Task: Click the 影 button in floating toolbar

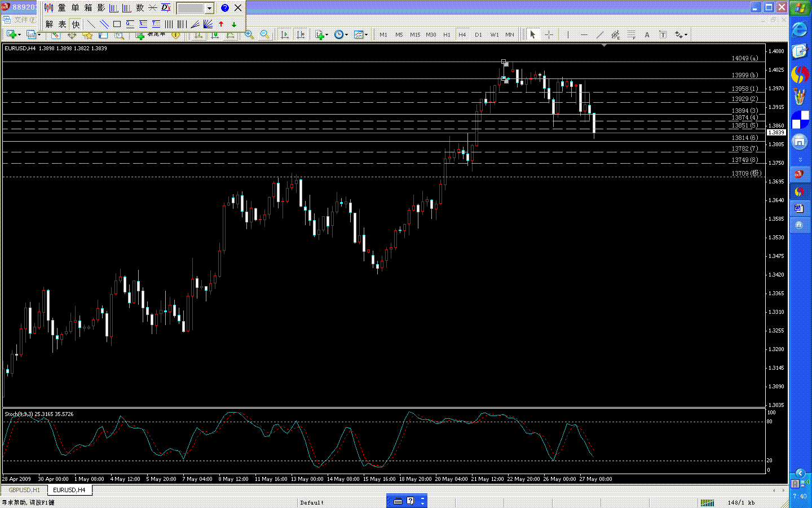Action: pos(101,8)
